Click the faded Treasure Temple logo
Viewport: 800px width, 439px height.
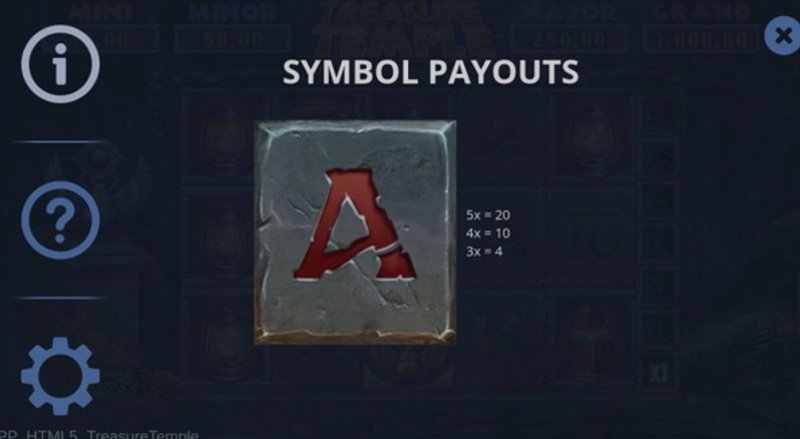(x=403, y=28)
